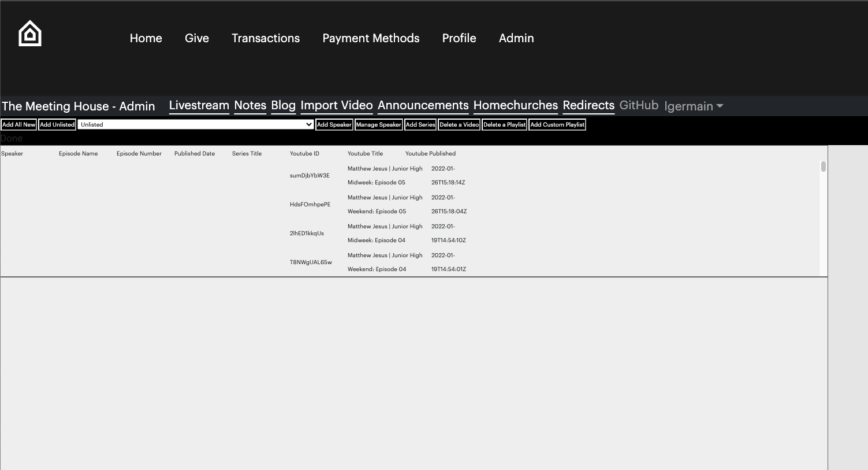The image size is (868, 470).
Task: Click The Meeting House - Admin title
Action: (79, 106)
